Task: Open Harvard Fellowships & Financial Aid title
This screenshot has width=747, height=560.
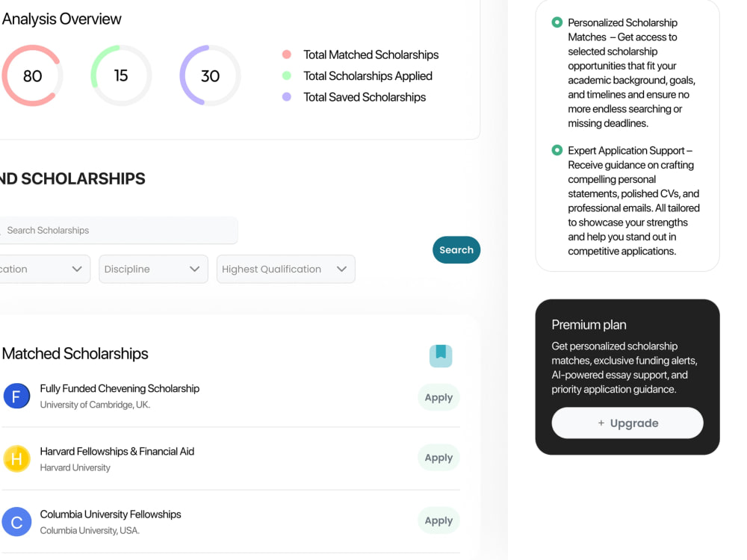Action: pos(117,452)
